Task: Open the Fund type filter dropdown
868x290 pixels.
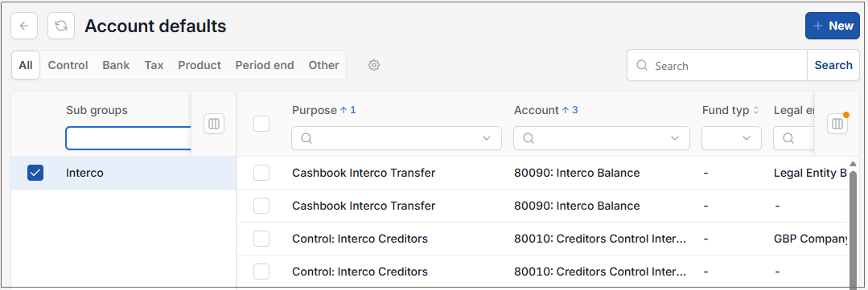Action: click(x=731, y=138)
